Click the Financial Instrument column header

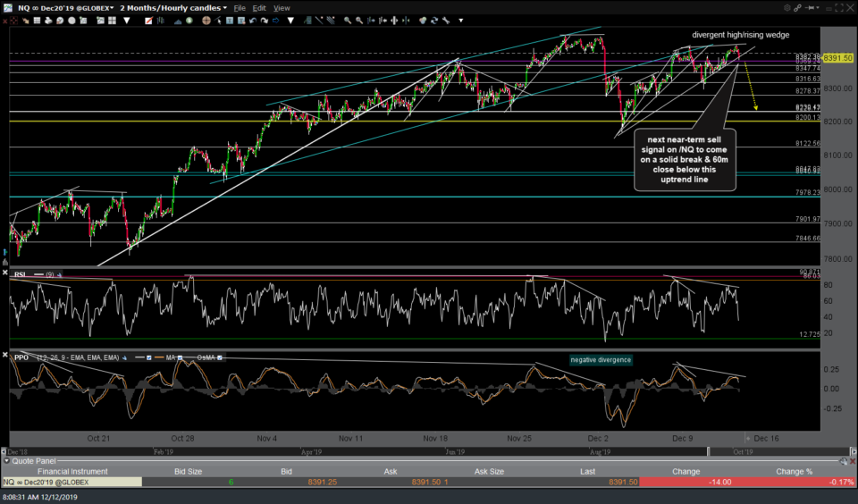[x=72, y=471]
